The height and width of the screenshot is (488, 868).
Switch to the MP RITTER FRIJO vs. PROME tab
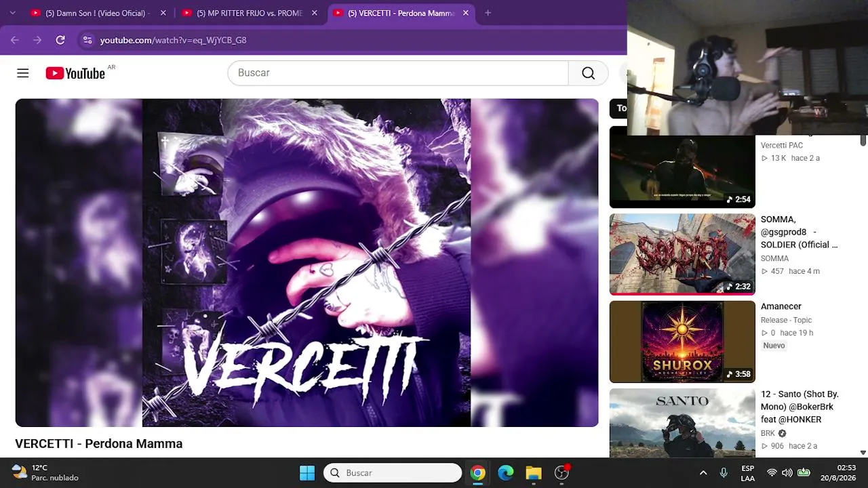pyautogui.click(x=250, y=13)
